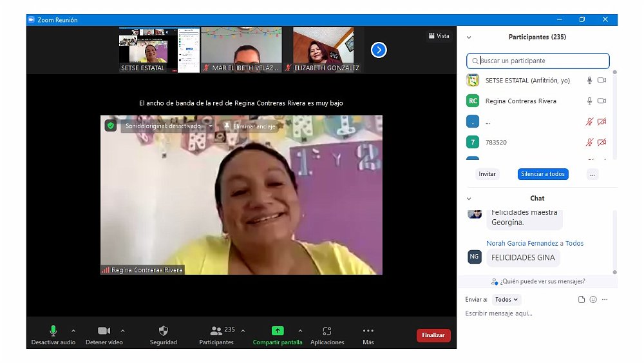644x363 pixels.
Task: Show next video thumbnails with arrow
Action: pyautogui.click(x=379, y=50)
